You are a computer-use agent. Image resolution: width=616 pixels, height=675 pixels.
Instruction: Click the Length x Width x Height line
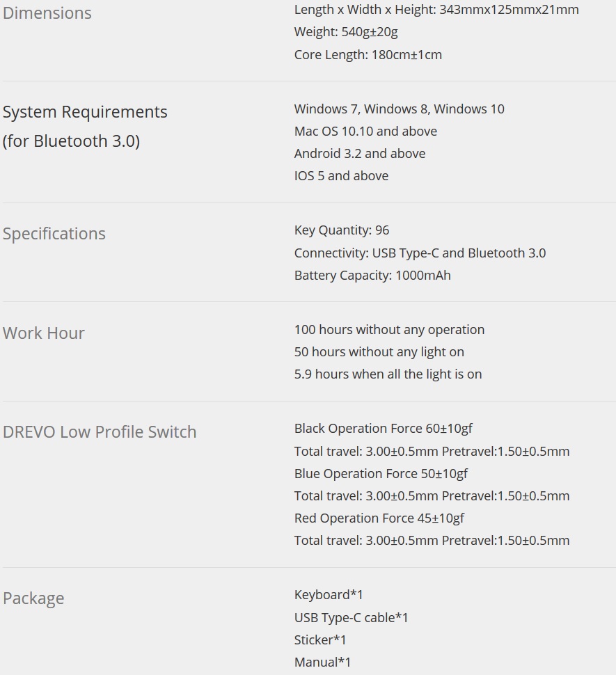tap(436, 10)
